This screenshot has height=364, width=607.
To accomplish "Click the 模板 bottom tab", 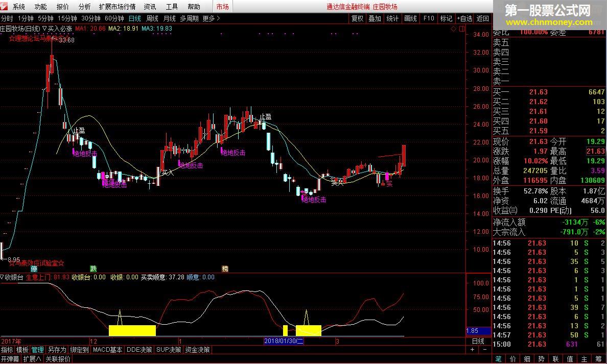I will click(x=22, y=350).
